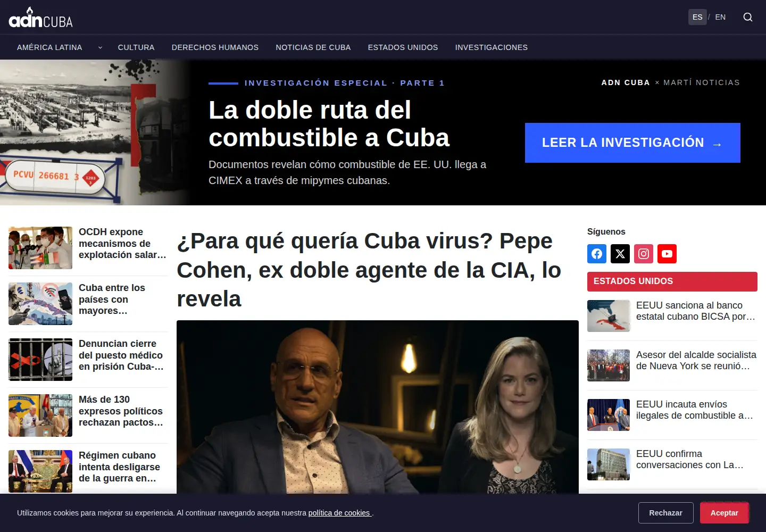This screenshot has width=766, height=532.
Task: Click the Pepe Cohen interview main image
Action: [x=378, y=407]
